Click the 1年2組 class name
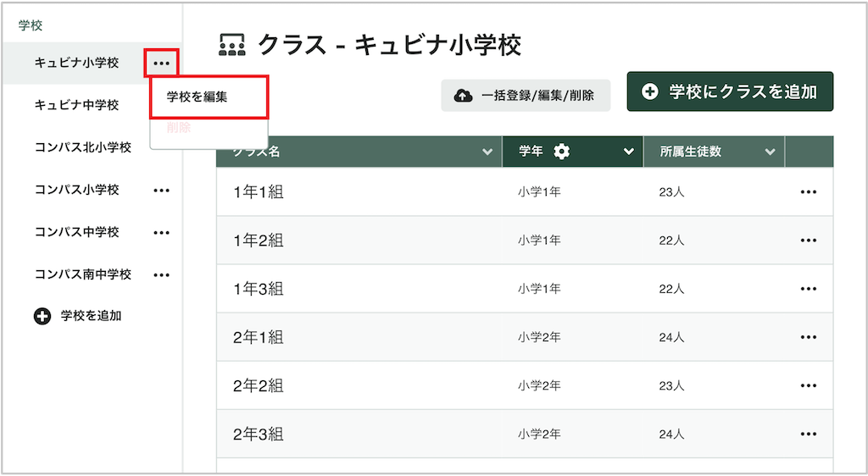868x476 pixels. [259, 241]
